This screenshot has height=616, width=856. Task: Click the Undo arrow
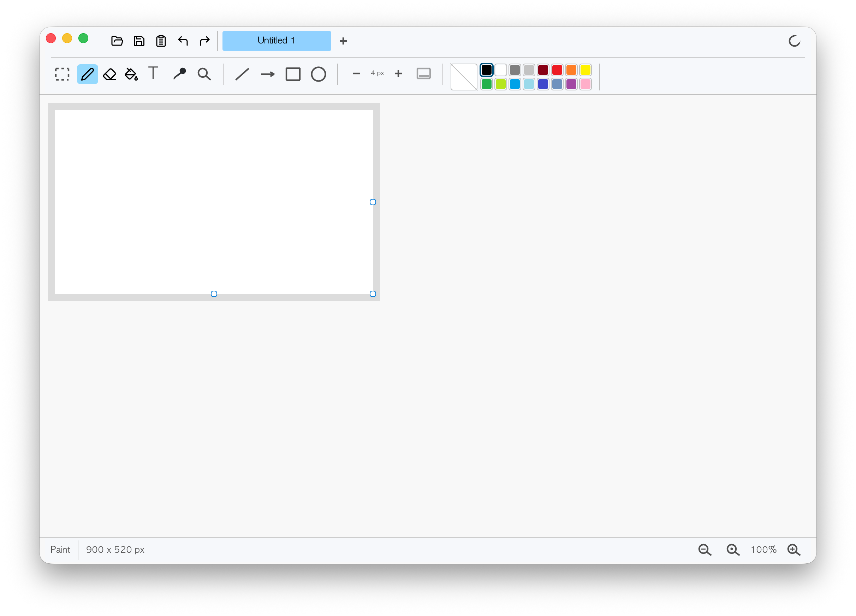click(x=183, y=40)
